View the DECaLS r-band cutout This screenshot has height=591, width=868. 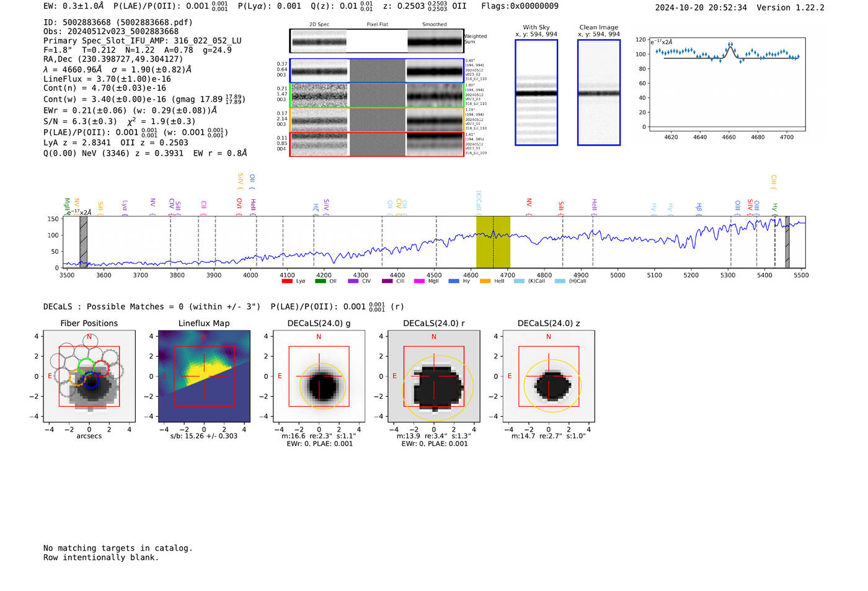point(434,376)
